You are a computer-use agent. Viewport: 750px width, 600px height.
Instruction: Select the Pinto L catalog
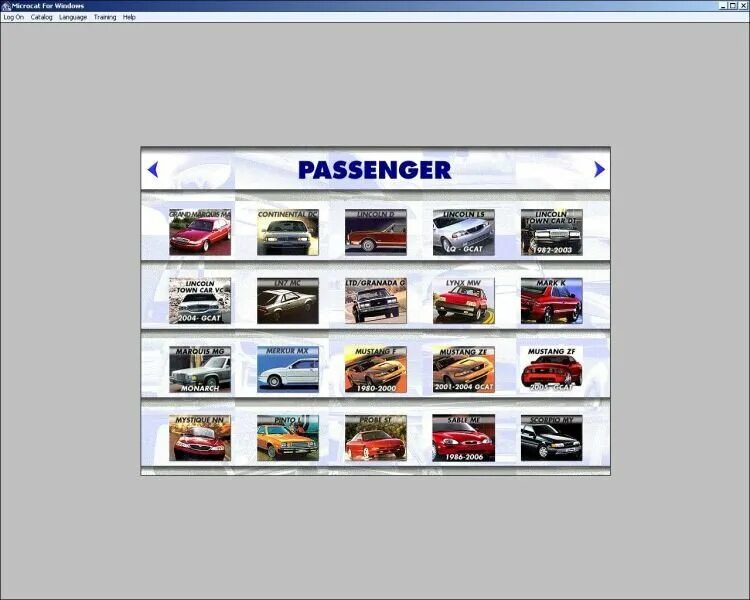[288, 438]
